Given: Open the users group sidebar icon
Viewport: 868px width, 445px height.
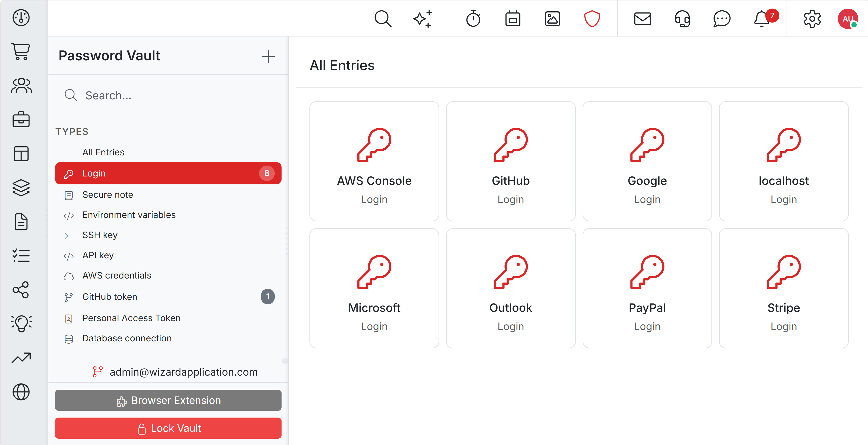Looking at the screenshot, I should (21, 86).
